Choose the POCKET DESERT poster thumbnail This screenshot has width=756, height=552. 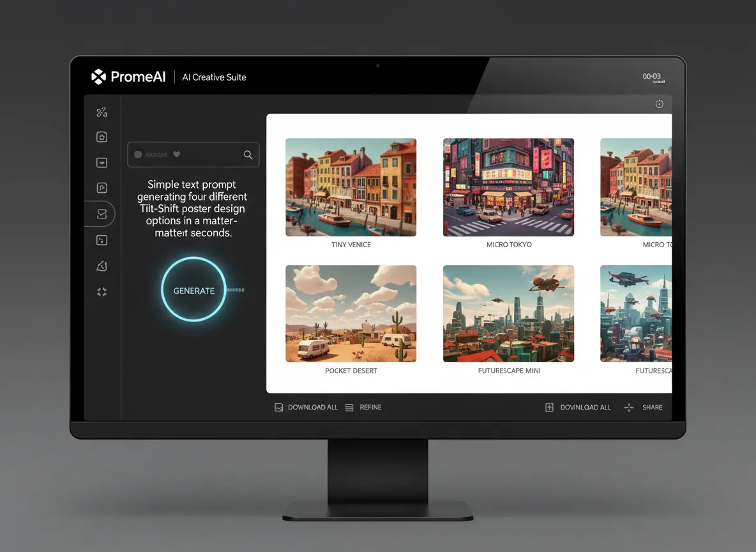point(351,314)
